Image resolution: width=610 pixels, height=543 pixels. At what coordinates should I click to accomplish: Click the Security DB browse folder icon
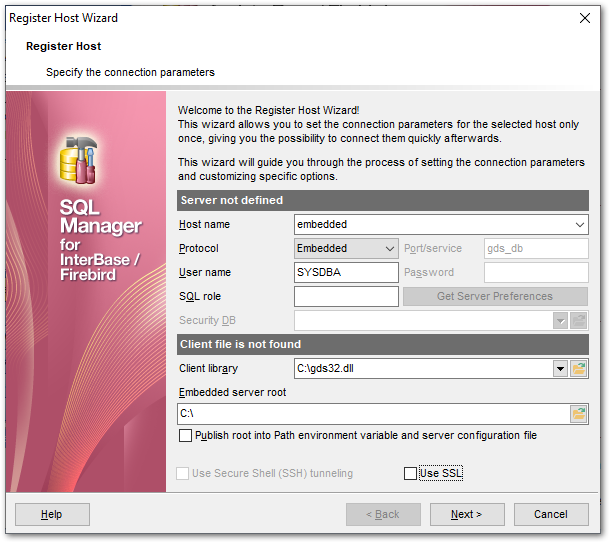point(579,320)
